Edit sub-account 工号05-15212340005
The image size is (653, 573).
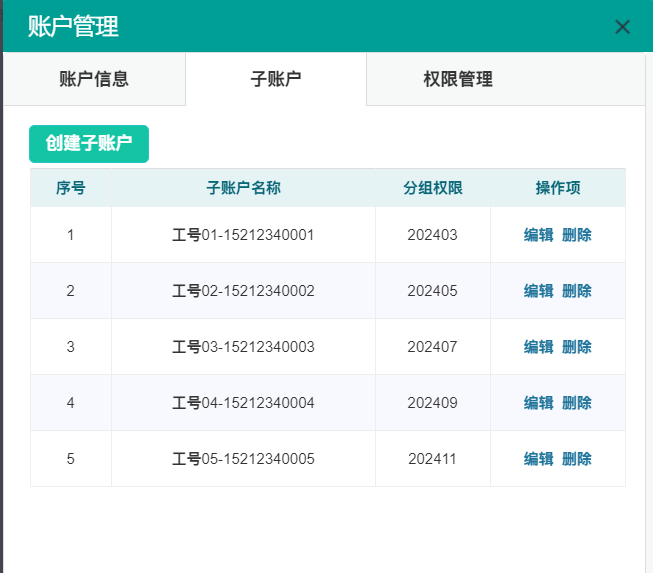pyautogui.click(x=538, y=459)
